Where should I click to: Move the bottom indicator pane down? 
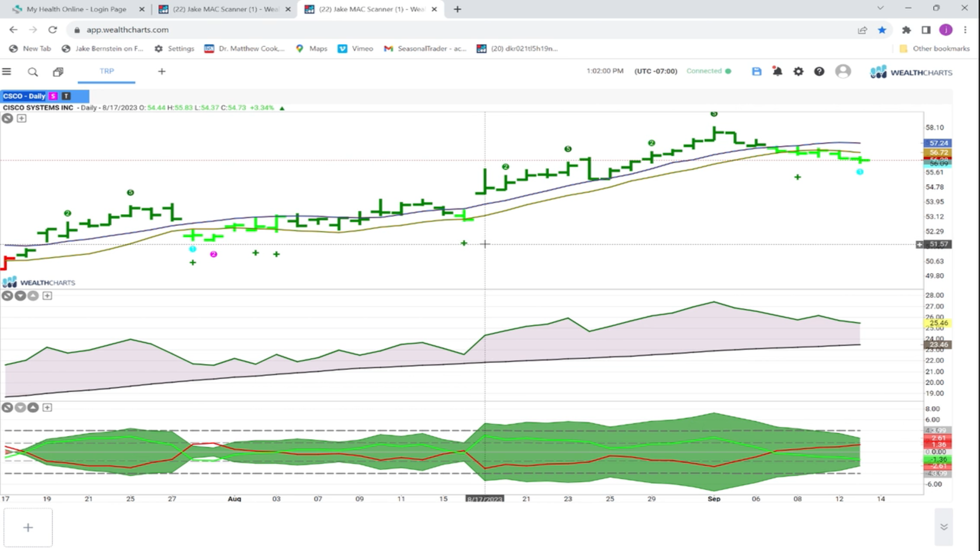click(x=20, y=408)
